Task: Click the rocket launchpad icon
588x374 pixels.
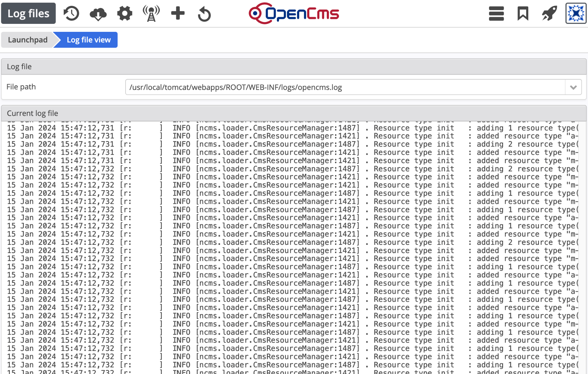Action: (549, 13)
